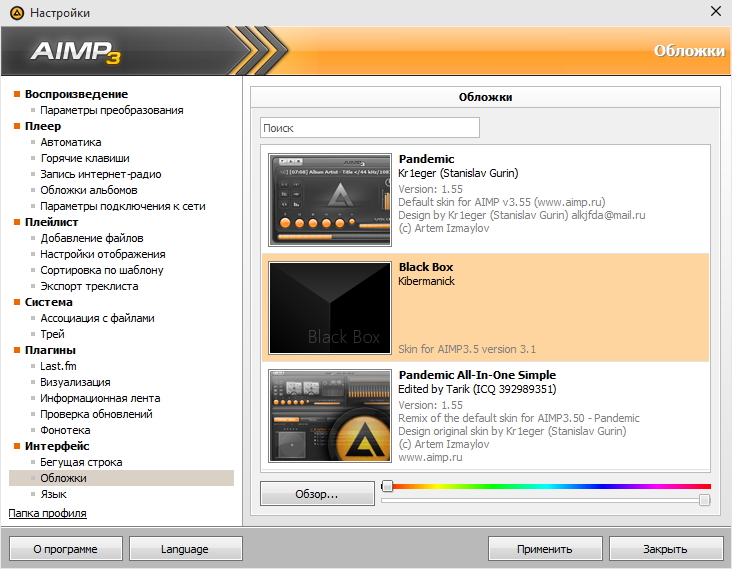Close the Настройки window
This screenshot has width=732, height=569.
(716, 11)
